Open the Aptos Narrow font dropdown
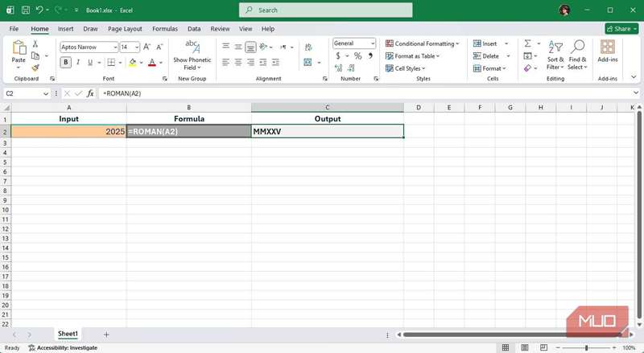Screen dimensions: 644x353 coord(89,47)
